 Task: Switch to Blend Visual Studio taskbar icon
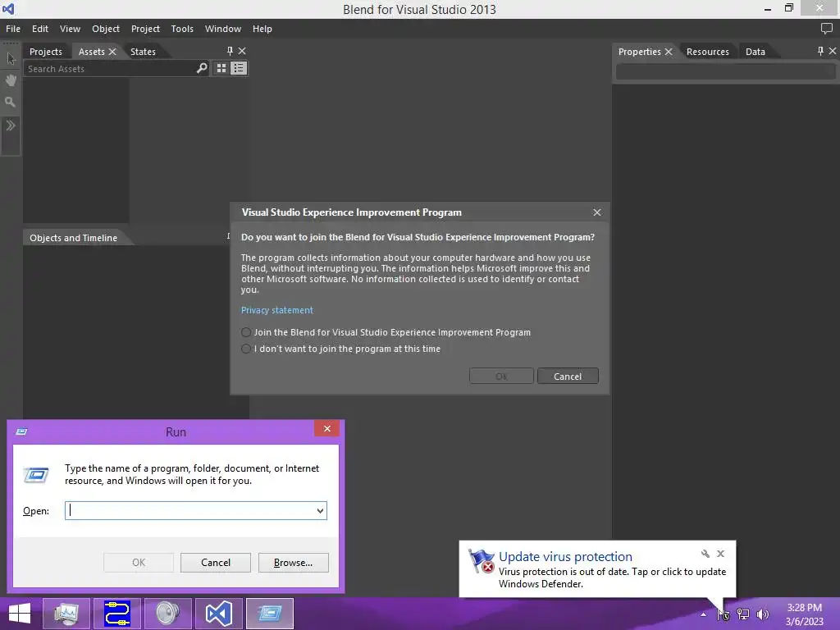tap(218, 614)
